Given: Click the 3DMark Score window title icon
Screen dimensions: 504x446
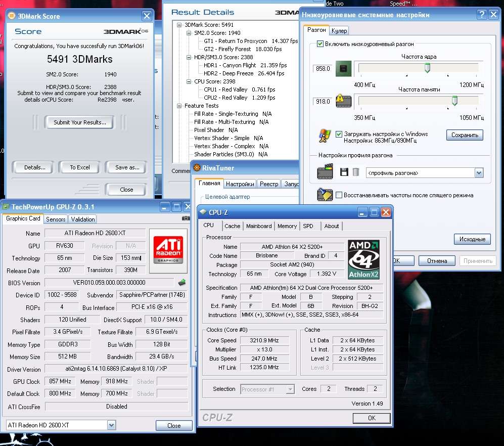Looking at the screenshot, I should click(12, 16).
